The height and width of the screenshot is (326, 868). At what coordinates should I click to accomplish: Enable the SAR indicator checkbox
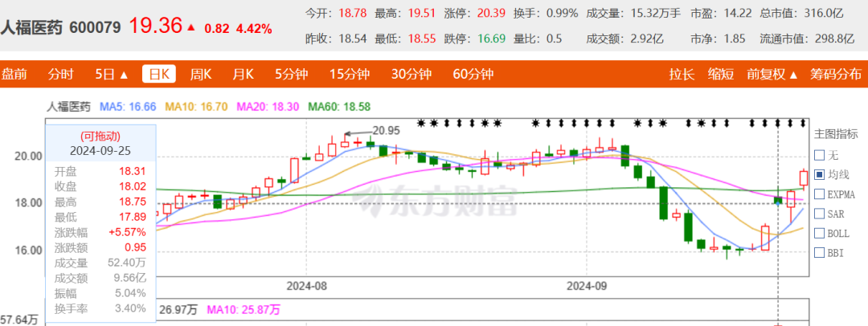[819, 214]
